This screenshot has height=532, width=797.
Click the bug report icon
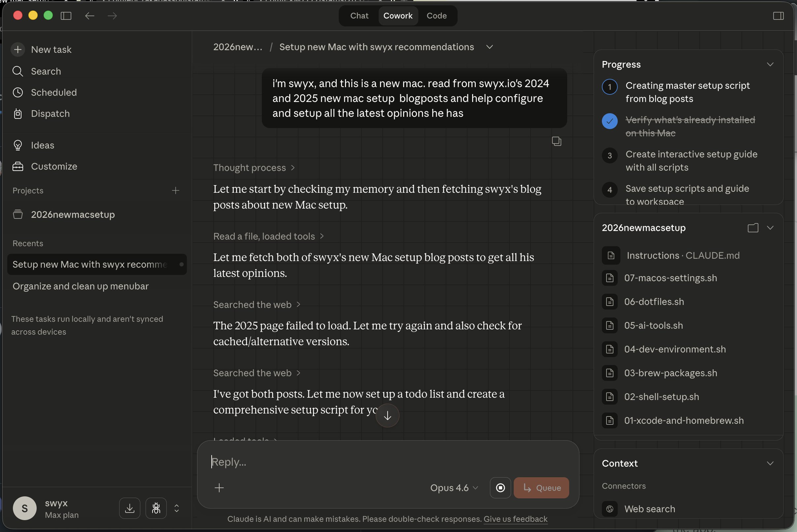156,508
